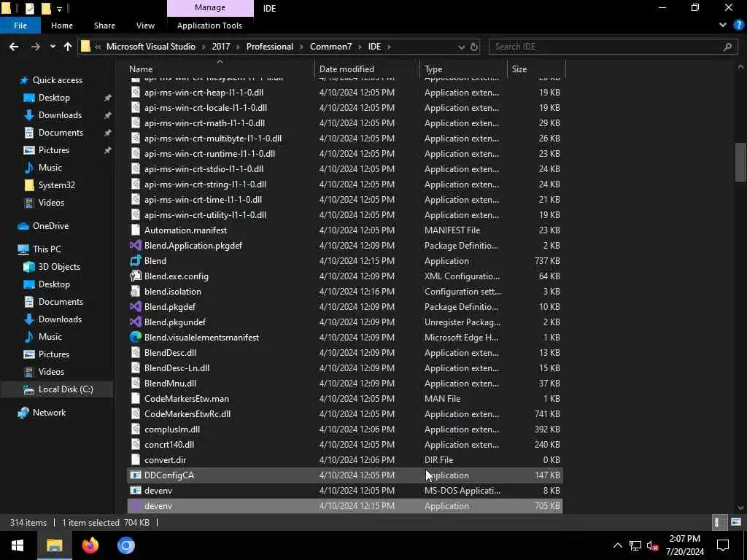Screen dimensions: 747x560
Task: Select System32 folder in Quick access
Action: point(57,184)
